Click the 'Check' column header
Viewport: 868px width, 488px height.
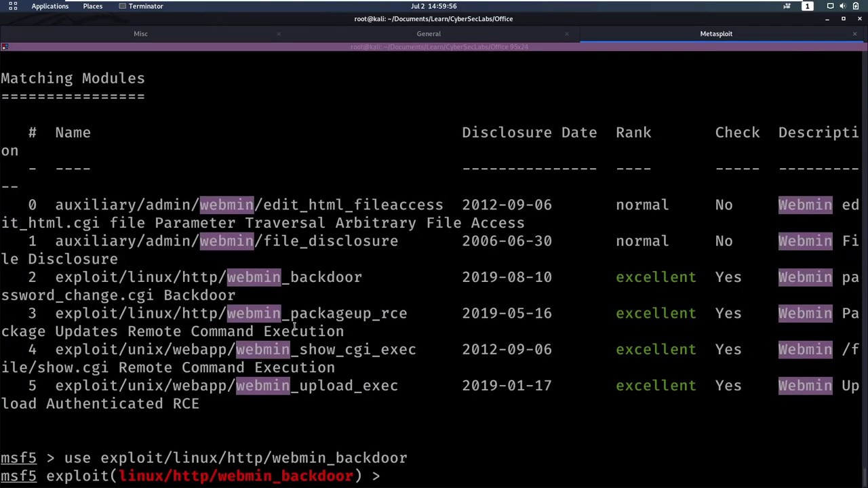click(737, 133)
